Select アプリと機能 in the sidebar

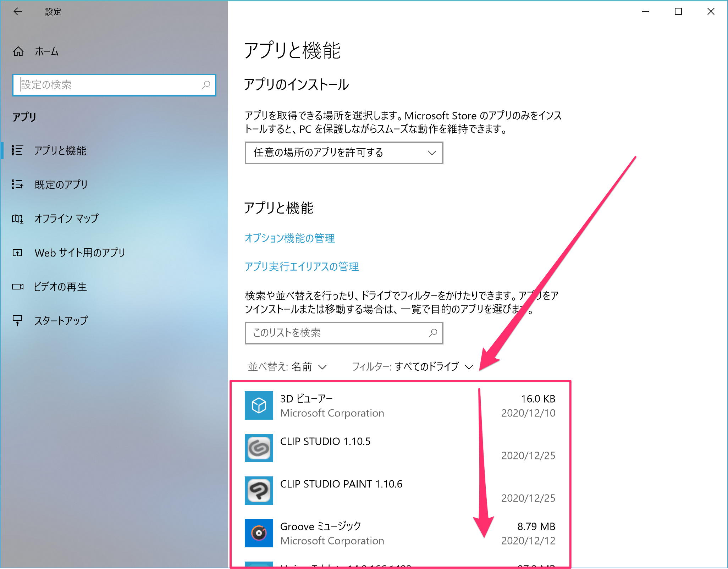click(x=114, y=150)
